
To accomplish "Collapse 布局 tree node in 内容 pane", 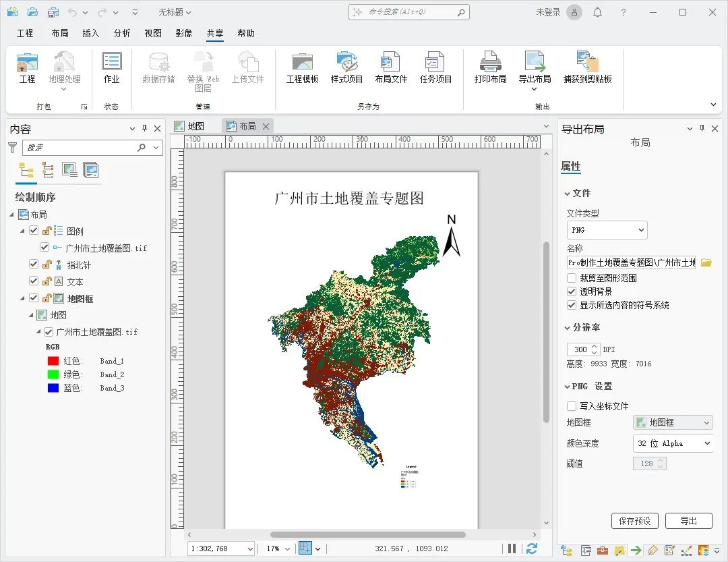I will [x=11, y=215].
